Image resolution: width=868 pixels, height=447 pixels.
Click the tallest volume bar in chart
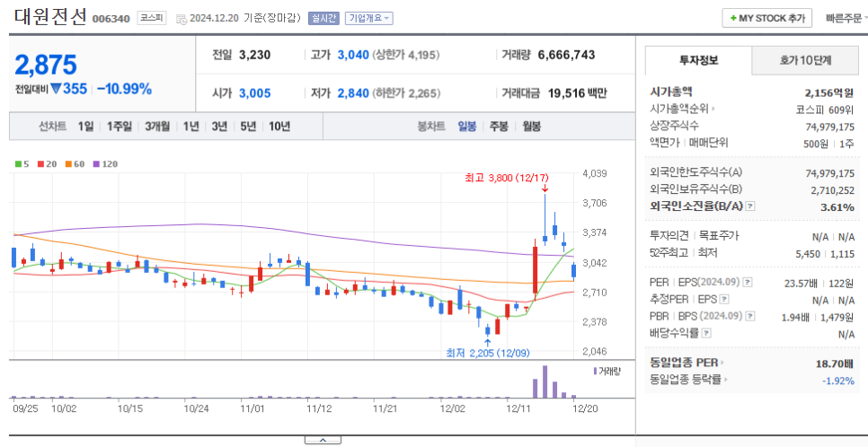point(545,381)
